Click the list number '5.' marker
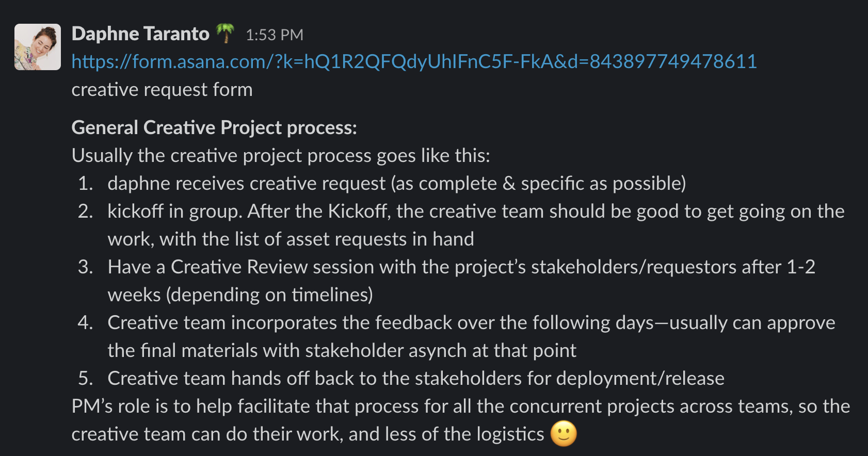 pyautogui.click(x=86, y=379)
